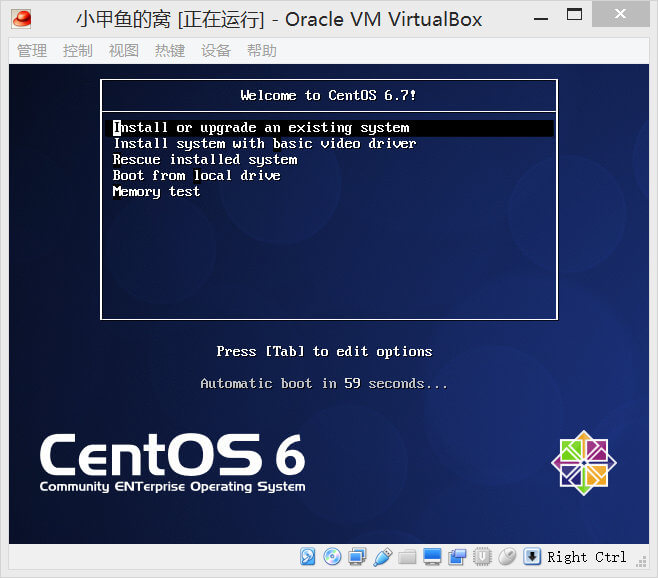
Task: Click the shared folders status icon
Action: point(407,557)
